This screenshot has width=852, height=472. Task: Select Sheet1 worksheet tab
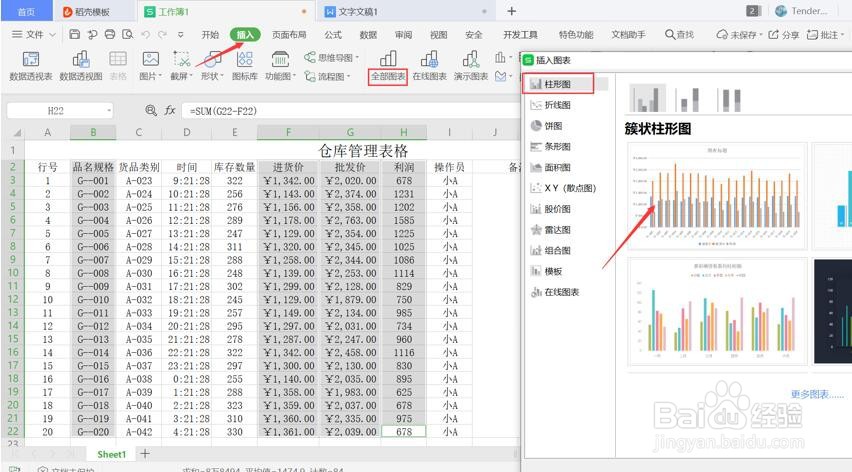111,454
